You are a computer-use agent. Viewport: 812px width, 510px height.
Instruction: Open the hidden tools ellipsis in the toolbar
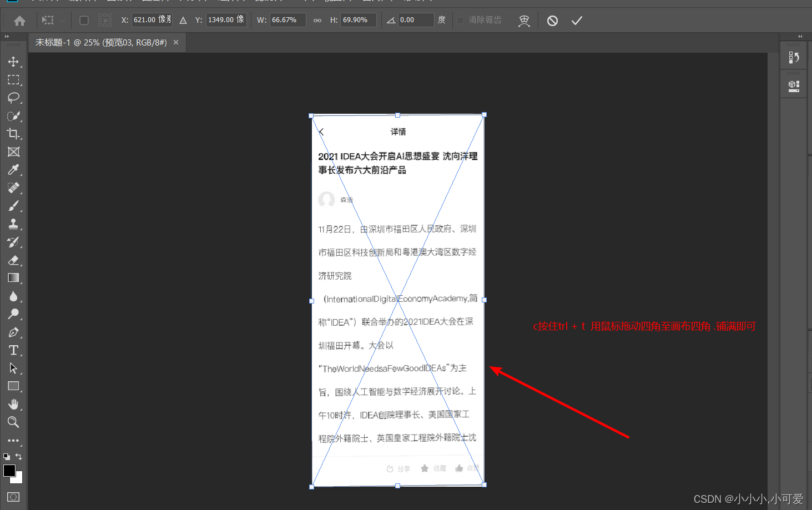(x=14, y=441)
